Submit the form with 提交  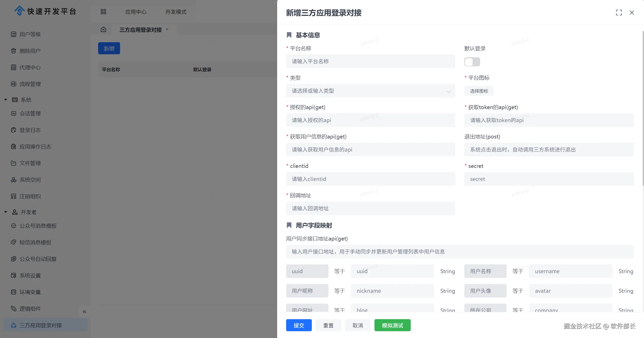coord(299,325)
